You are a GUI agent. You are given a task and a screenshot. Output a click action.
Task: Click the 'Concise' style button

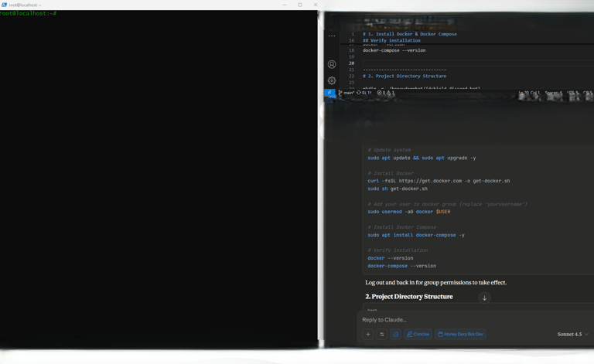tap(418, 334)
